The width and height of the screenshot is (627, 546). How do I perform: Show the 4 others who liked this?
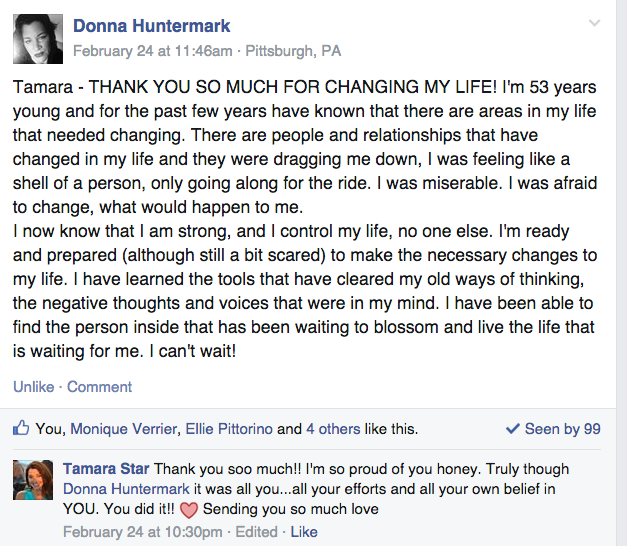[x=333, y=429]
